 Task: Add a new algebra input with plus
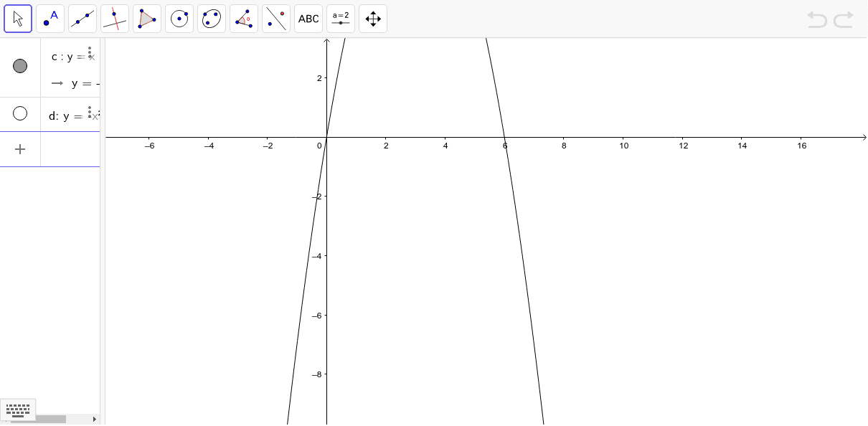[x=20, y=149]
